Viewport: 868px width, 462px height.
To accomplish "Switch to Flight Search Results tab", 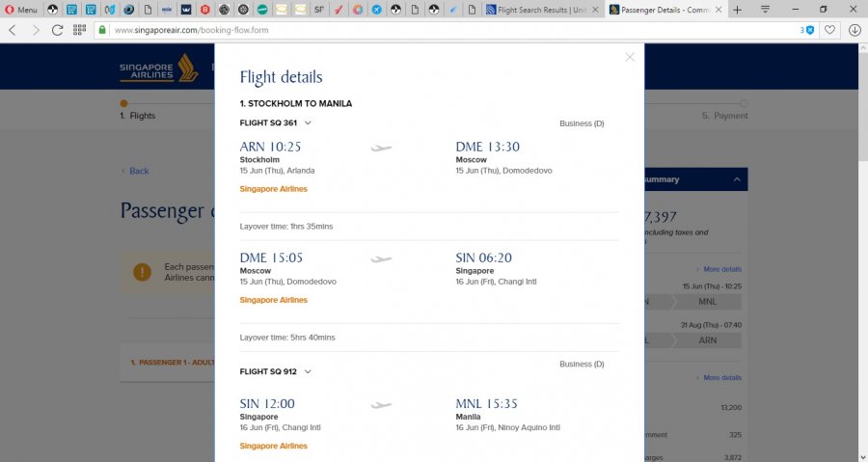I will pos(539,10).
